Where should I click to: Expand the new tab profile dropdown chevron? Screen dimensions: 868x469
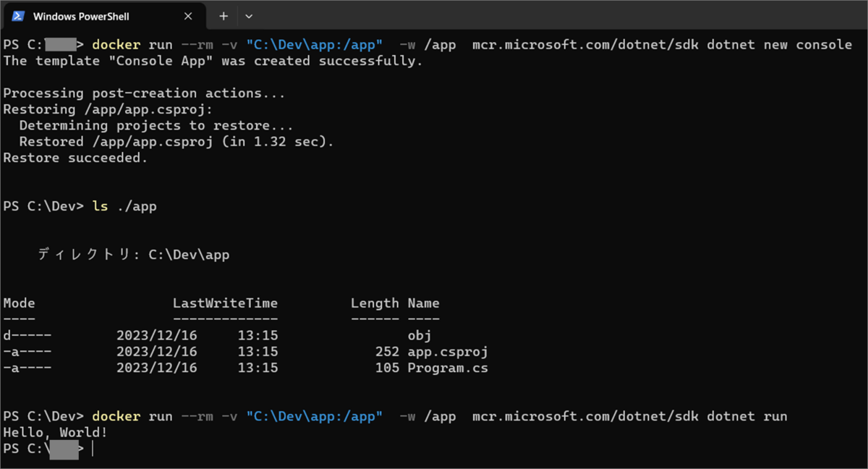pos(249,16)
